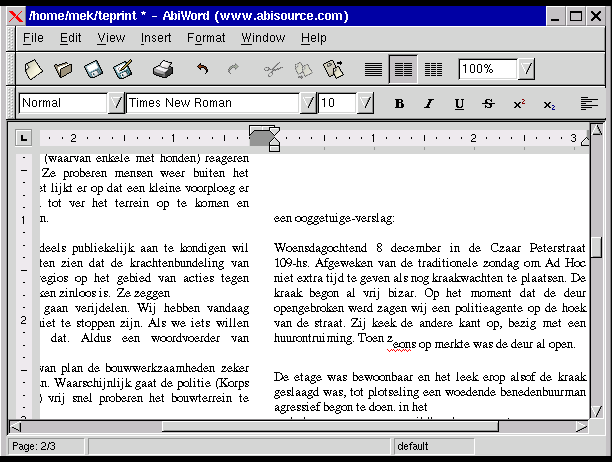The height and width of the screenshot is (462, 612).
Task: Switch to one column layout
Action: point(373,69)
